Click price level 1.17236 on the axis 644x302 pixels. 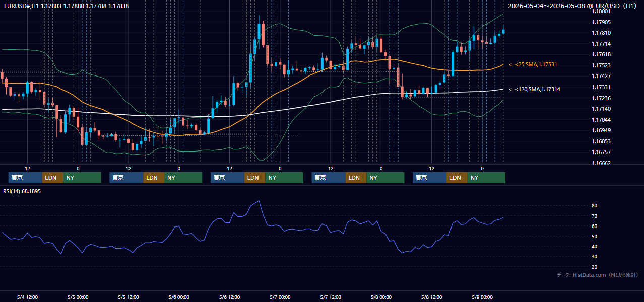601,98
